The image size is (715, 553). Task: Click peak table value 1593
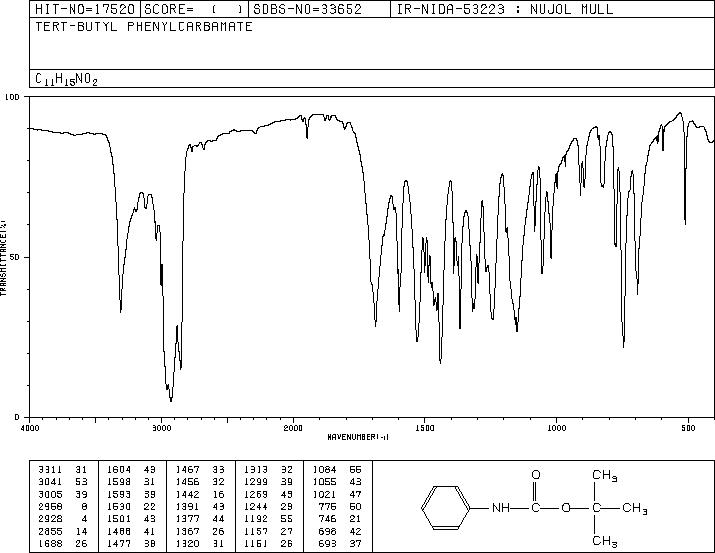pos(119,494)
